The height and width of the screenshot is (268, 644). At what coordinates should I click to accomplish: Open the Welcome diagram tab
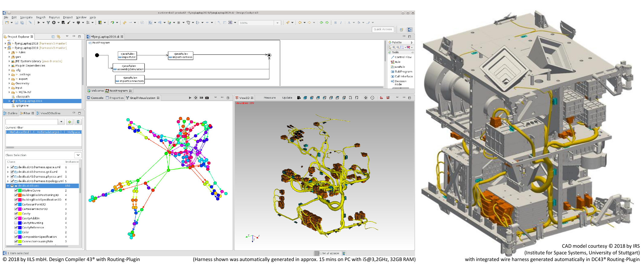pos(95,91)
